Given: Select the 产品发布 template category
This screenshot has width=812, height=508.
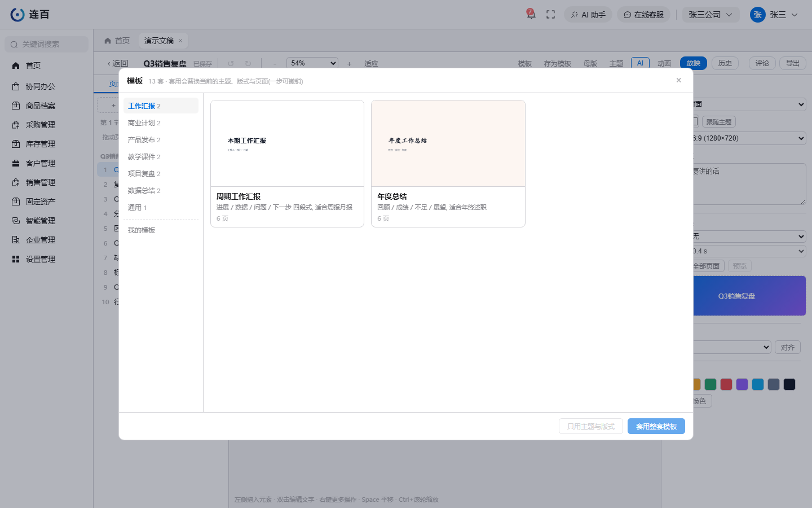Looking at the screenshot, I should coord(161,139).
